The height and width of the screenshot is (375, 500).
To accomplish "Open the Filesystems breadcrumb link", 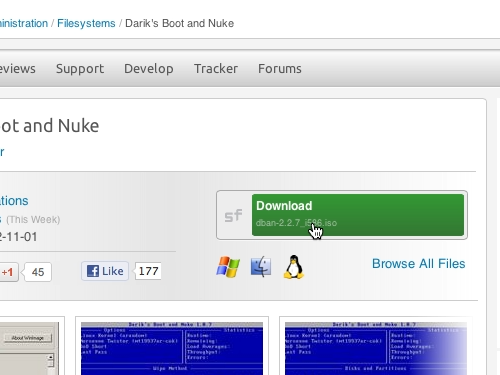I will point(86,23).
